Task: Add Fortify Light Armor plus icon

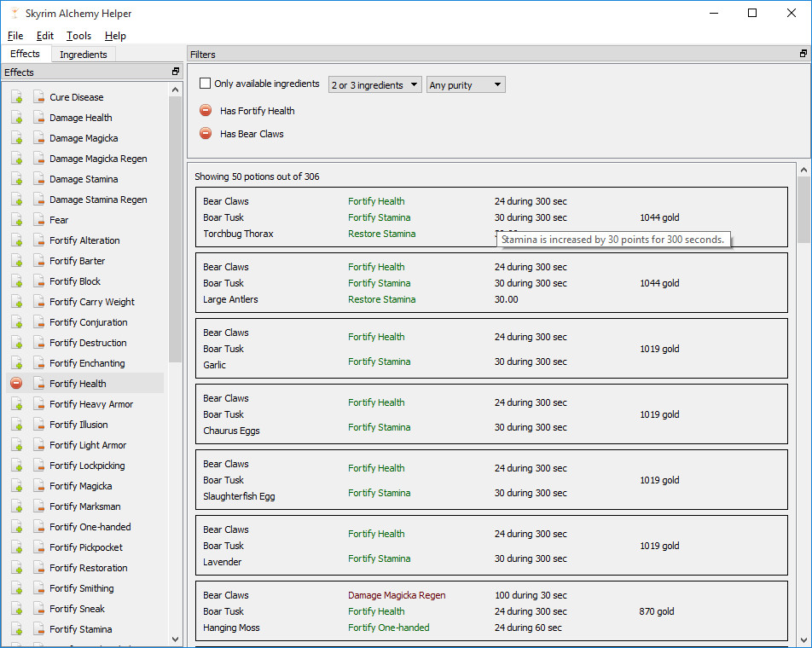Action: pos(16,445)
